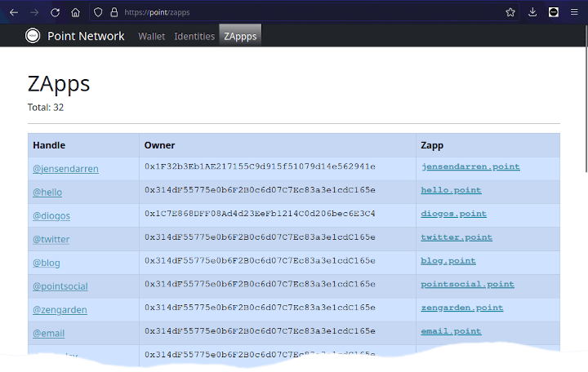Visit the hello.point zapp link
This screenshot has width=588, height=372.
[451, 190]
